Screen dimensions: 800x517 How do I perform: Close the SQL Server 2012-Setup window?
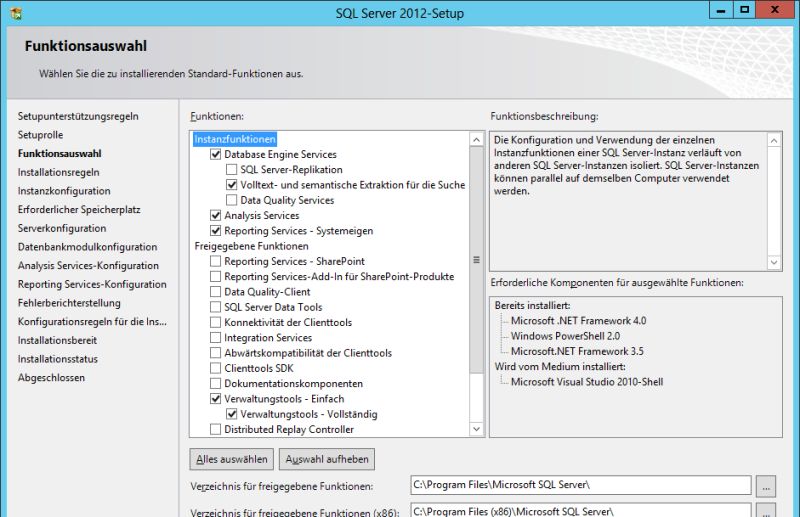[774, 10]
